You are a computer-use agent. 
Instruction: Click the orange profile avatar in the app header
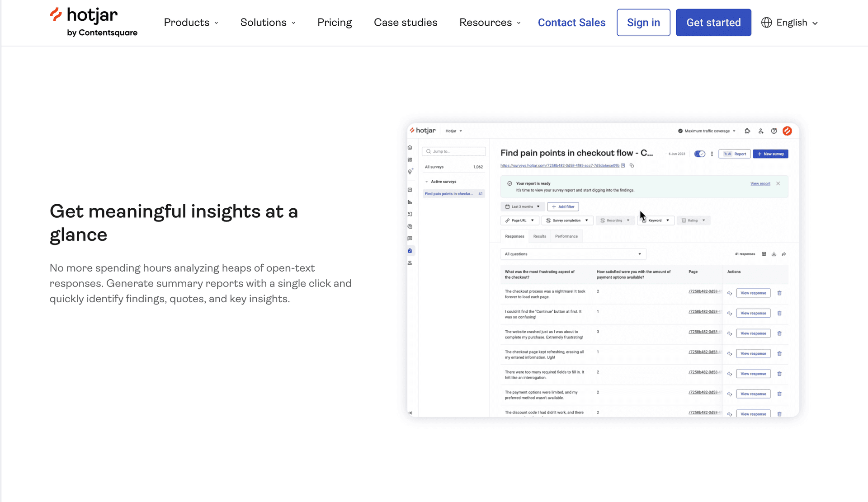coord(787,131)
